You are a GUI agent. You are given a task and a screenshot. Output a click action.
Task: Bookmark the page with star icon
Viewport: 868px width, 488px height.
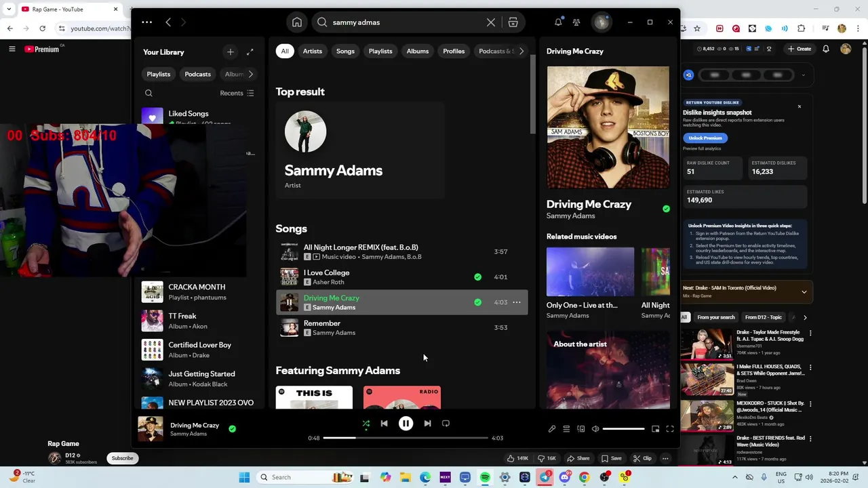(x=697, y=28)
